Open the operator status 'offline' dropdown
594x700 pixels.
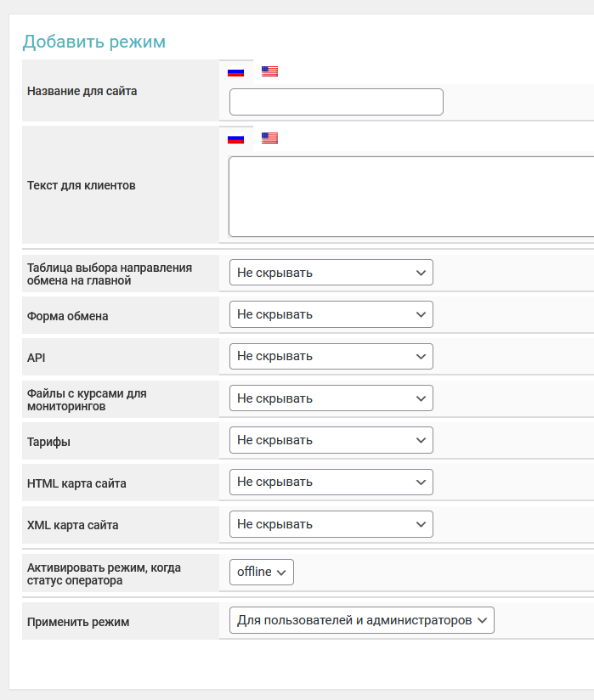262,573
